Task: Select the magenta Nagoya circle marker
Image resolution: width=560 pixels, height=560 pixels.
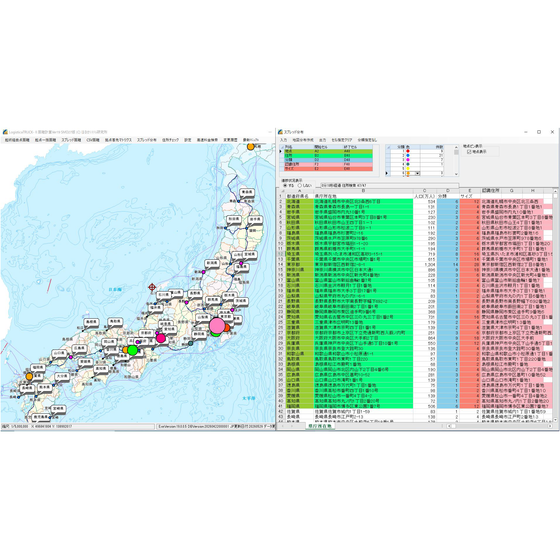Action: 161,338
